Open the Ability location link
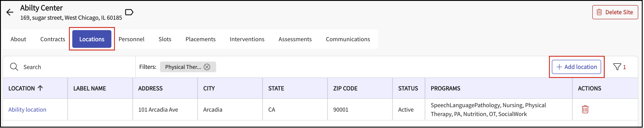644x128 pixels. tap(27, 109)
